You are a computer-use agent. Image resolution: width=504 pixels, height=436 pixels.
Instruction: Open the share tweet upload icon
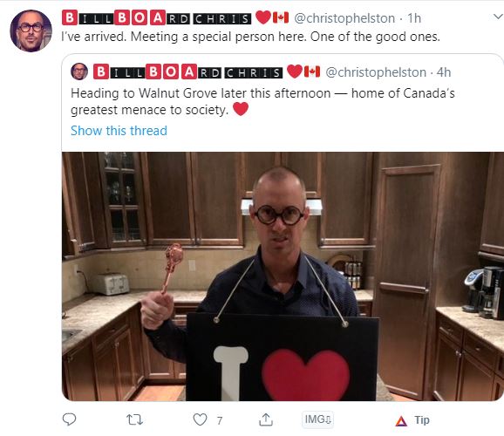pyautogui.click(x=266, y=419)
